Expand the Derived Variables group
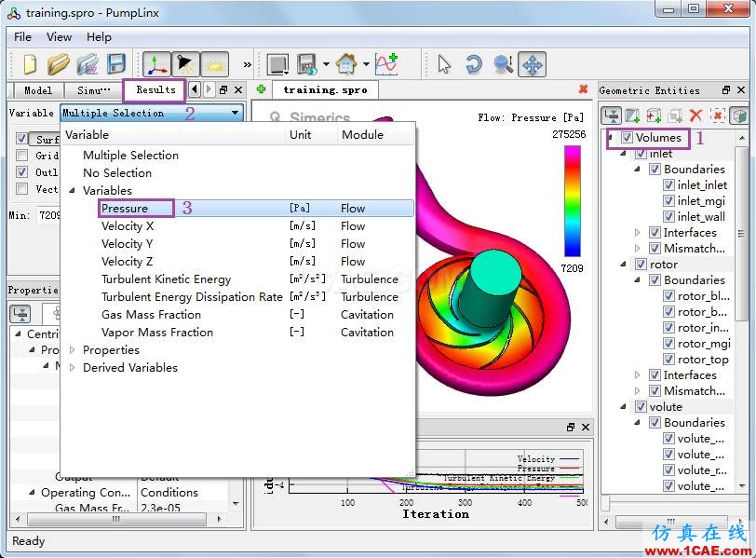Image resolution: width=756 pixels, height=558 pixels. pos(73,368)
